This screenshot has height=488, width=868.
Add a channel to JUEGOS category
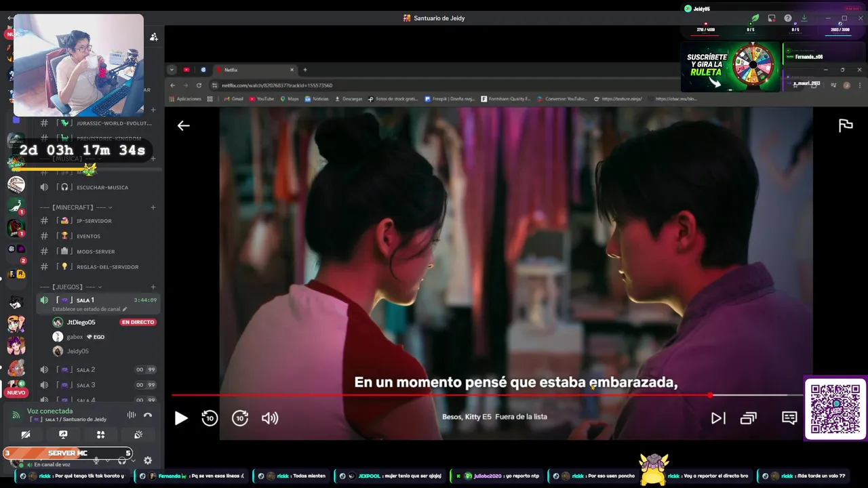coord(153,287)
